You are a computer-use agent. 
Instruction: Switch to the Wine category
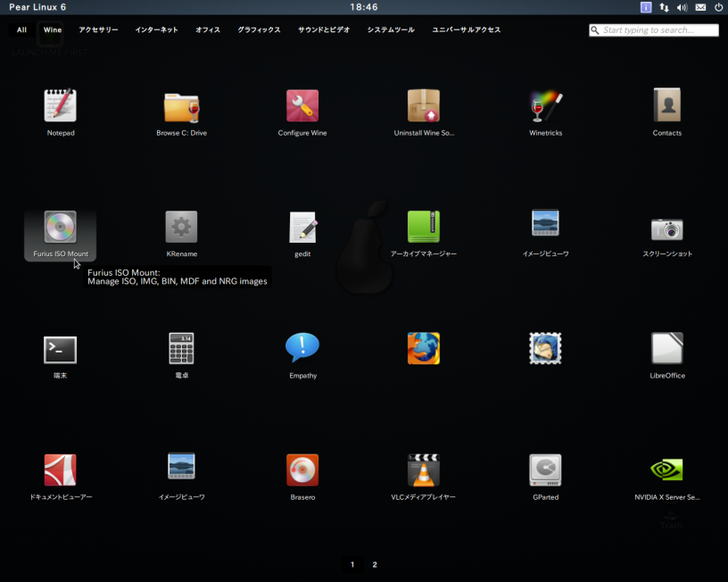click(x=53, y=29)
